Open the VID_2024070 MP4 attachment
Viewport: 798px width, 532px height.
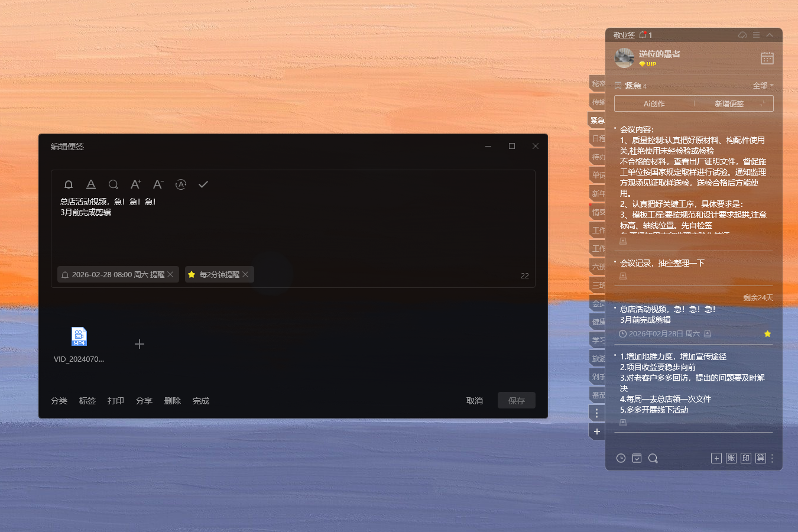coord(79,337)
